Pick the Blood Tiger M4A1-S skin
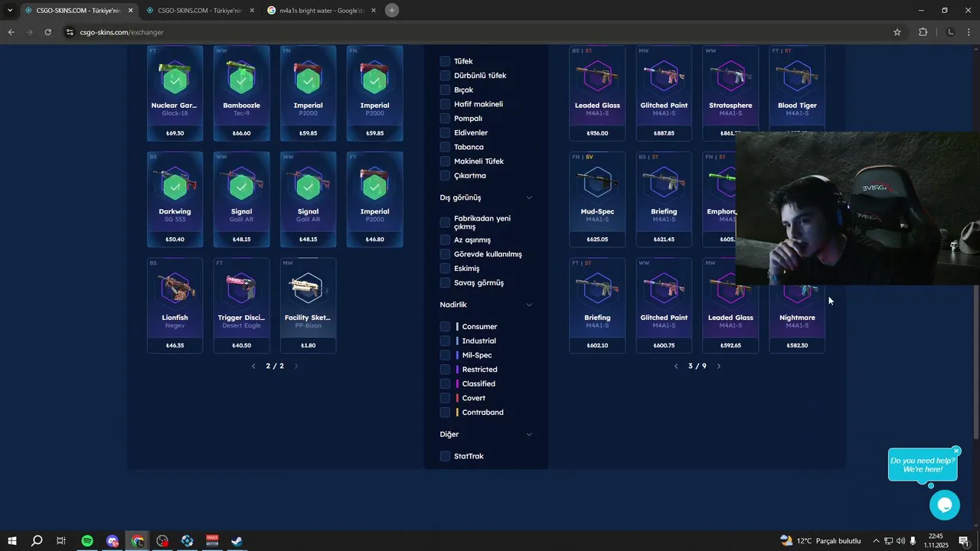Screen dimensions: 980x551 coord(797,88)
